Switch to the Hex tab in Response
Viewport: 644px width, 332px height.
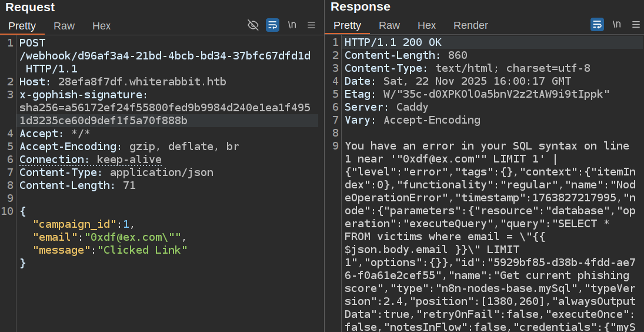click(x=426, y=25)
